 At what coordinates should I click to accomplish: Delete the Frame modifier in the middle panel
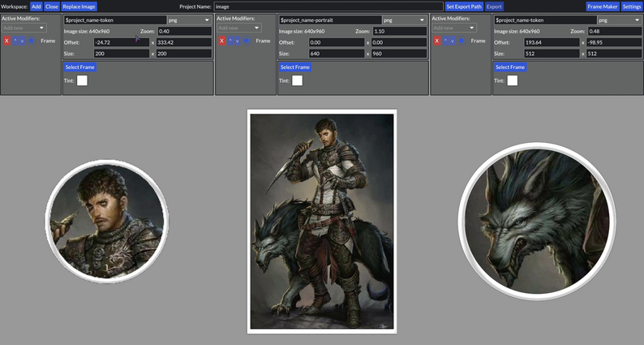point(221,40)
